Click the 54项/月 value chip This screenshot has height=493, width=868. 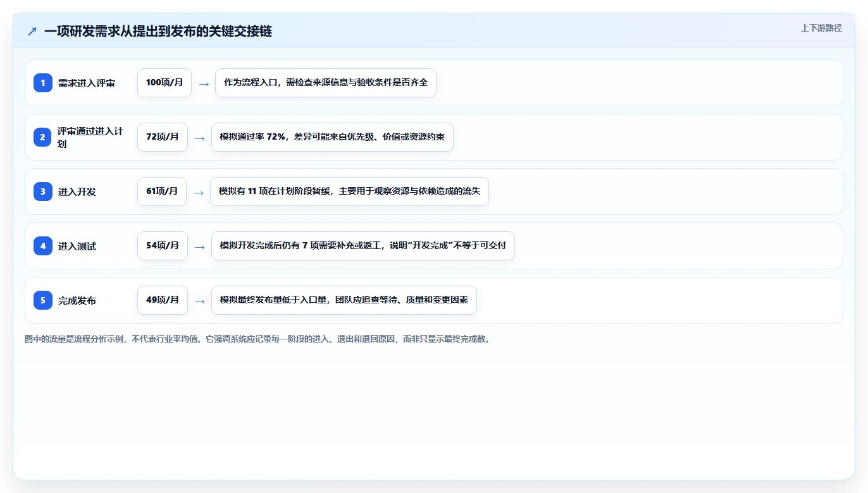tap(163, 246)
